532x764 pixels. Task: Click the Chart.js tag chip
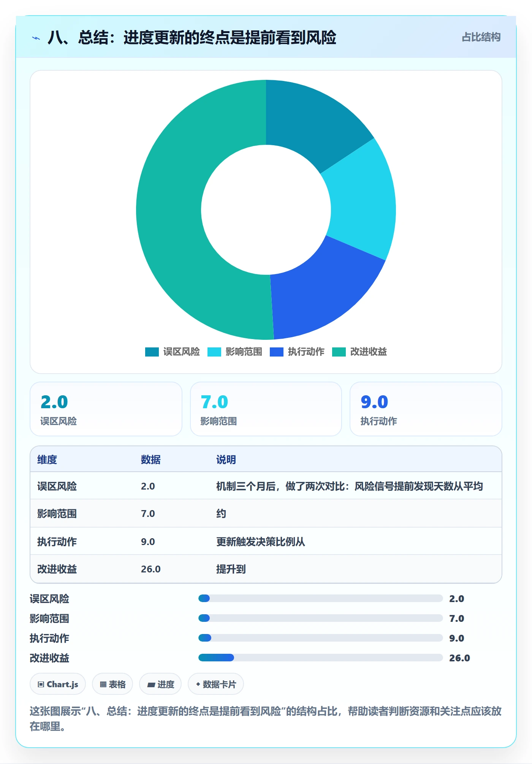(58, 684)
